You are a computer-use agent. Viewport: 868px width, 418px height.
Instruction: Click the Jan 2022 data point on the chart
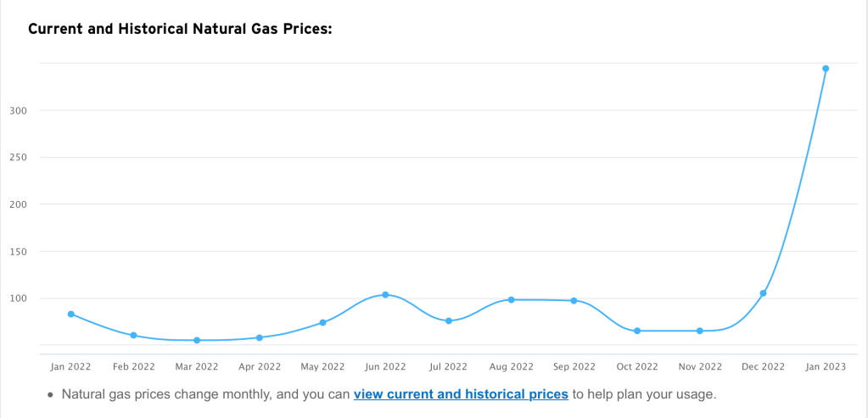click(71, 314)
